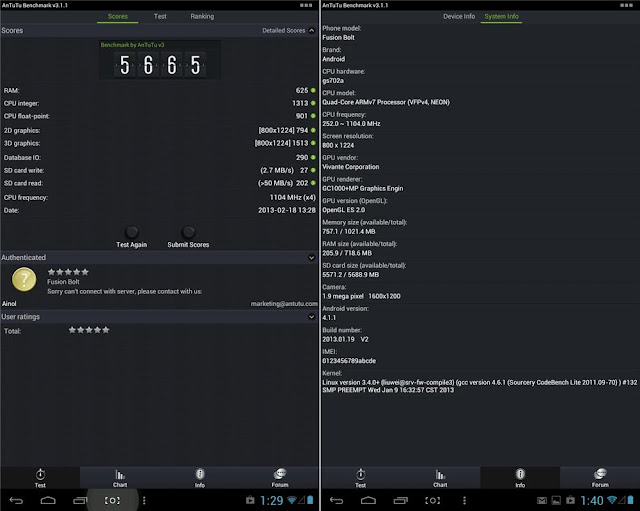Switch to the Scores tab
640x511 pixels.
point(118,16)
